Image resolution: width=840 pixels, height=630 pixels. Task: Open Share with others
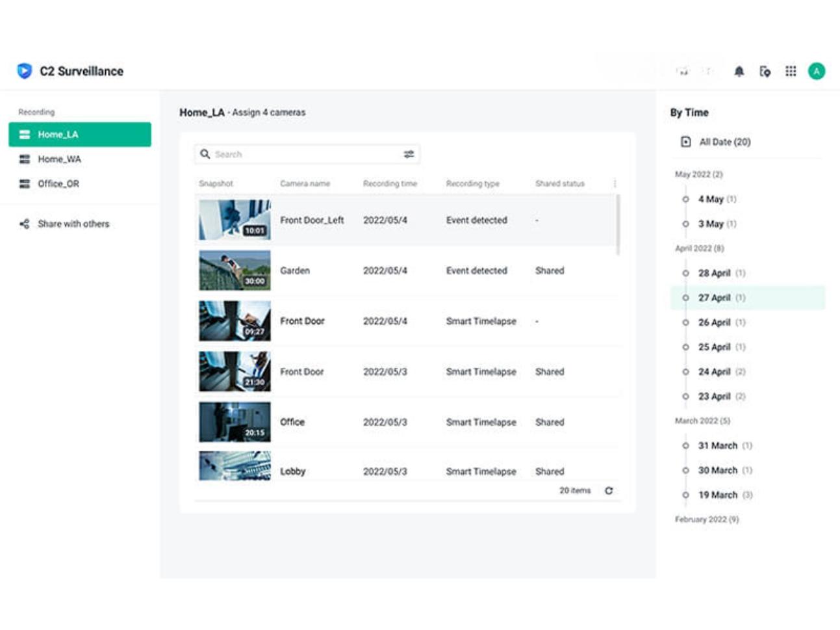(x=73, y=224)
